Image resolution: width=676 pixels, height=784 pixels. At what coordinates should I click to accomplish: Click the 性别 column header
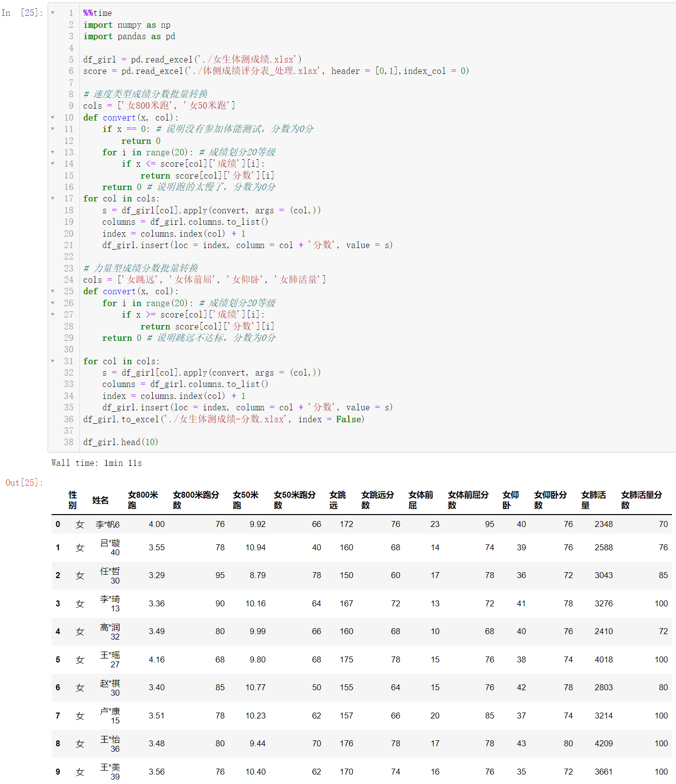(x=73, y=500)
